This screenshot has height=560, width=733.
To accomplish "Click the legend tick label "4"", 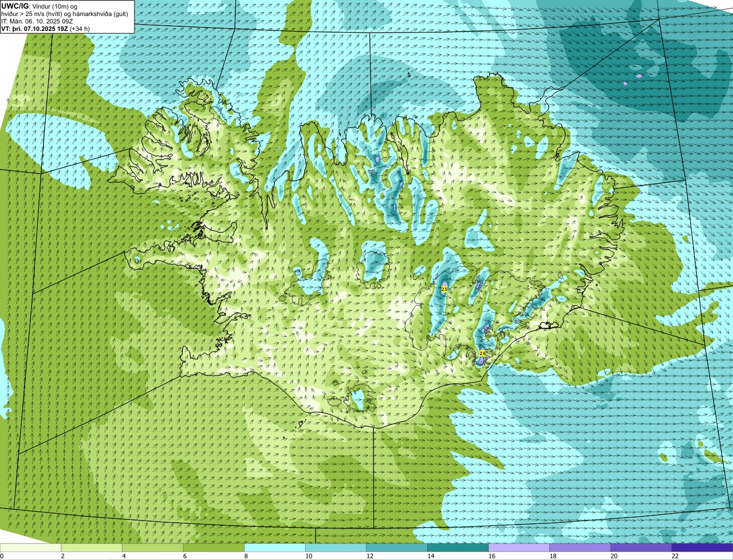I will coord(124,556).
